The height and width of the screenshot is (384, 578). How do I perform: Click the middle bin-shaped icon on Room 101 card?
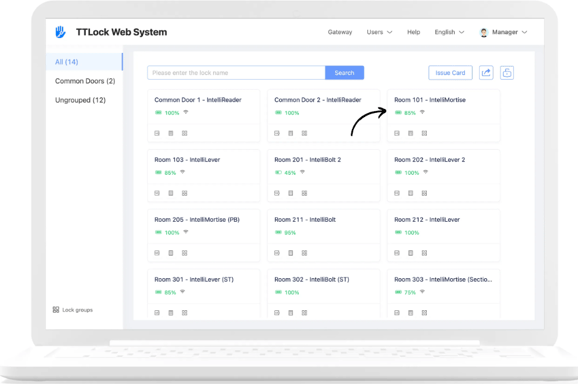(410, 133)
